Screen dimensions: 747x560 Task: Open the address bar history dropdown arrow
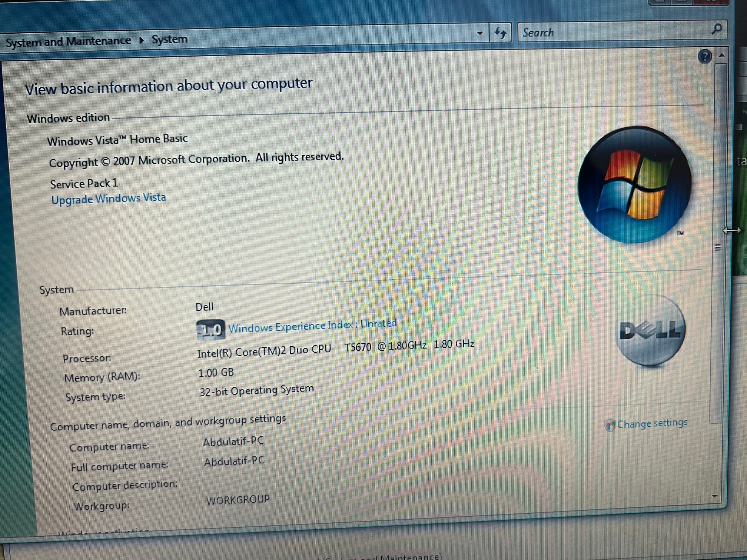tap(480, 33)
